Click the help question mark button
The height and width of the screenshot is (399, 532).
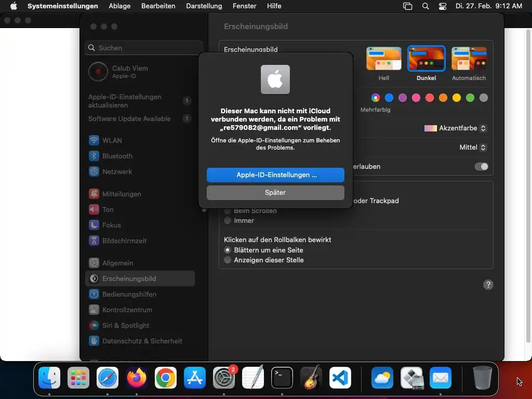pyautogui.click(x=488, y=285)
